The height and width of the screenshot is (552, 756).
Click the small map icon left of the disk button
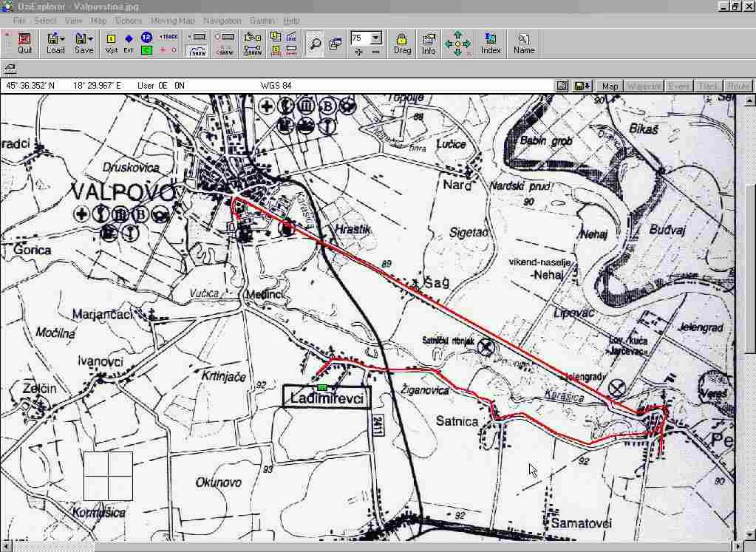click(x=562, y=86)
